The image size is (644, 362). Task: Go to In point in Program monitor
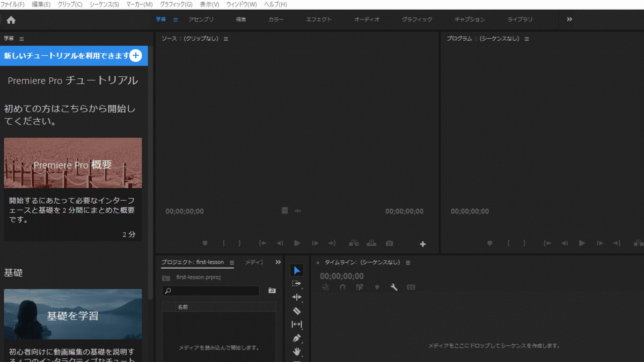click(547, 243)
